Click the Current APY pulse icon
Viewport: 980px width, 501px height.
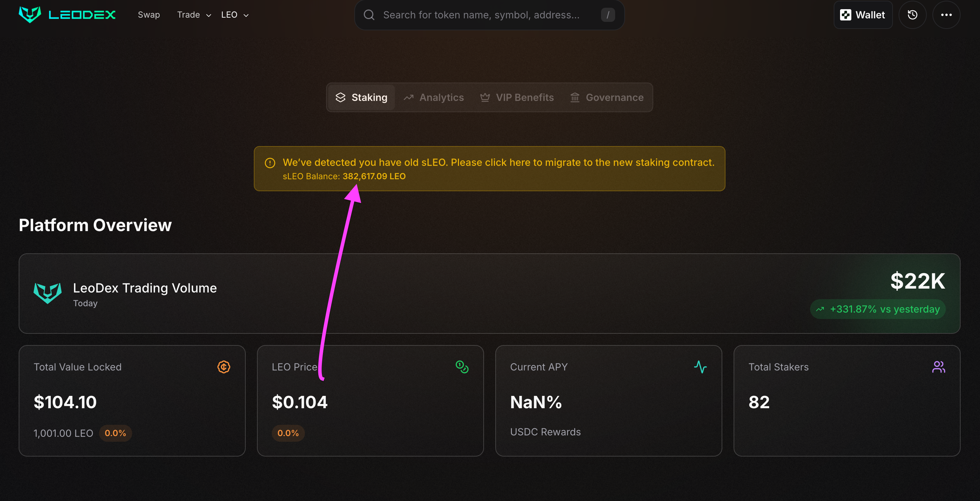700,367
